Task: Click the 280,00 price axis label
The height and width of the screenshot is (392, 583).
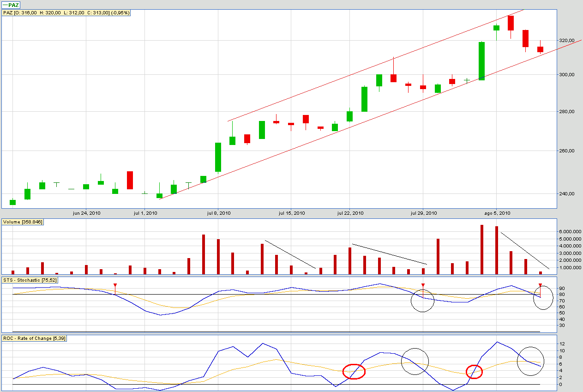Action: point(566,111)
